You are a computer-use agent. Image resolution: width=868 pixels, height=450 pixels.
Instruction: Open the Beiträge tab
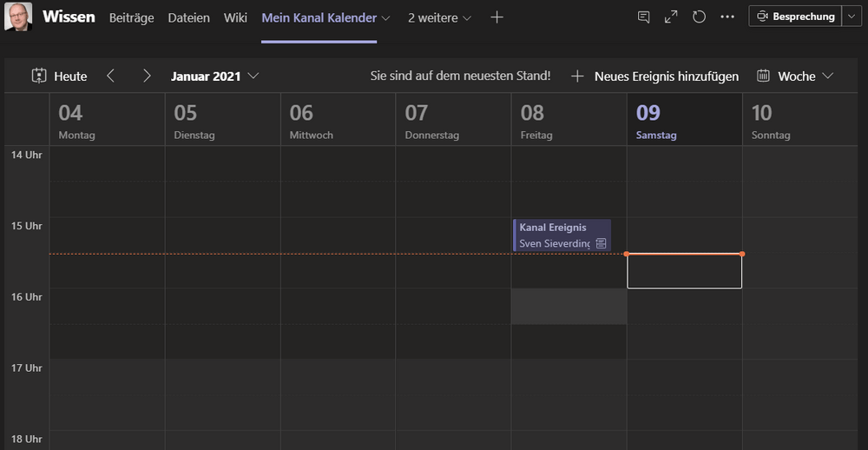click(x=131, y=17)
